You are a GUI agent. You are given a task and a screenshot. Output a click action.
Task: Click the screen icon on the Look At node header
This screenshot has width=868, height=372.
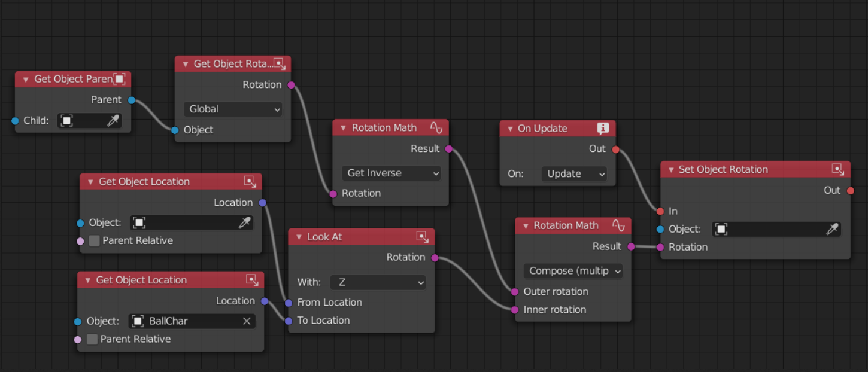pyautogui.click(x=423, y=236)
